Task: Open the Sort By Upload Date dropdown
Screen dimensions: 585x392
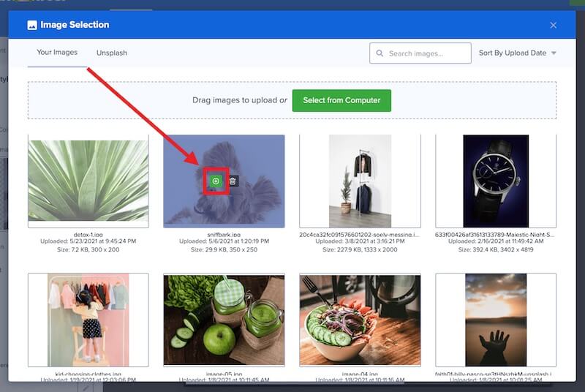Action: (518, 53)
